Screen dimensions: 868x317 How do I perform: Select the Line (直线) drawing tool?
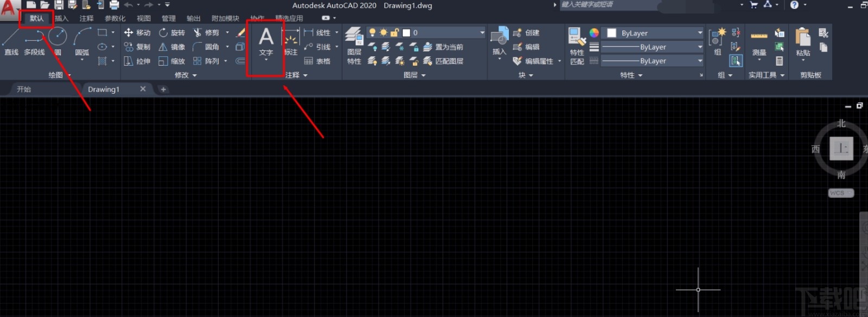point(11,41)
